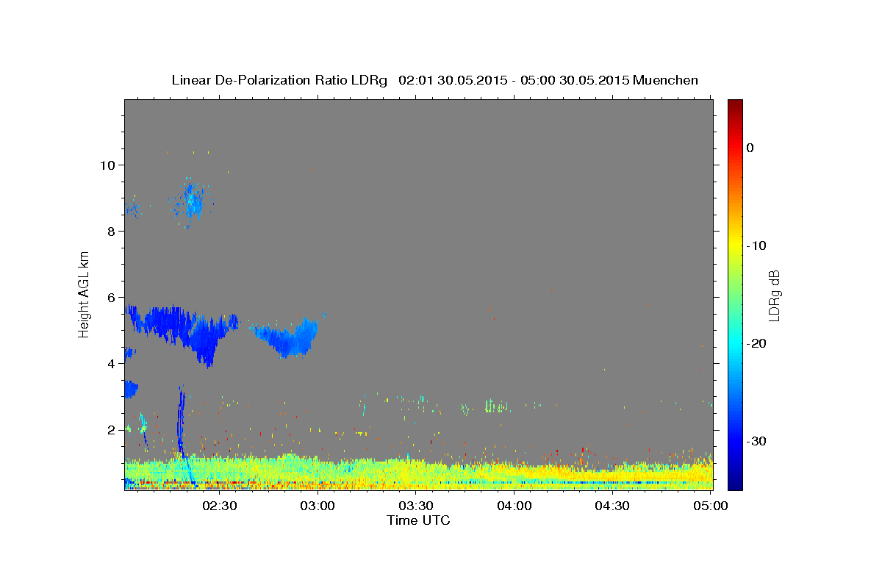Click the colorbar tick label -20
Viewport: 882px width, 588px height.
click(756, 343)
